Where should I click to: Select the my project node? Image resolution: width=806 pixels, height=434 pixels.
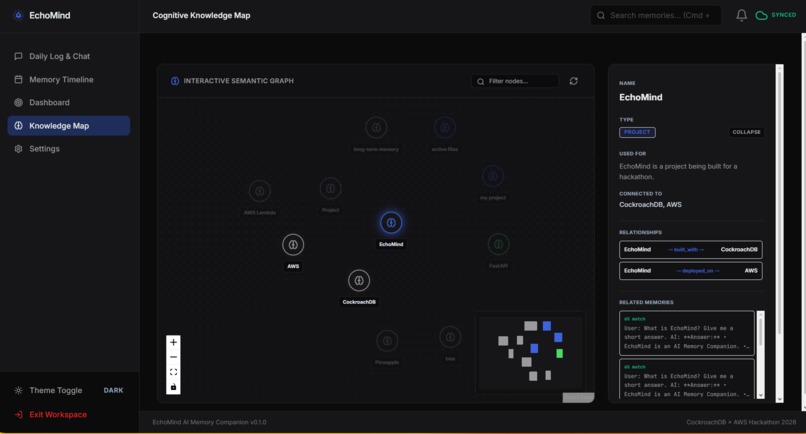pyautogui.click(x=493, y=176)
